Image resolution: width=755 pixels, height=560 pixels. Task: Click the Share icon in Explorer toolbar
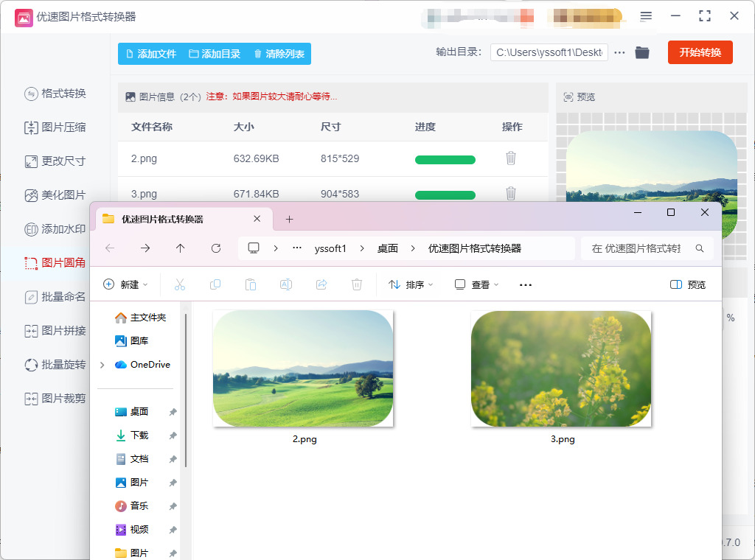click(321, 285)
